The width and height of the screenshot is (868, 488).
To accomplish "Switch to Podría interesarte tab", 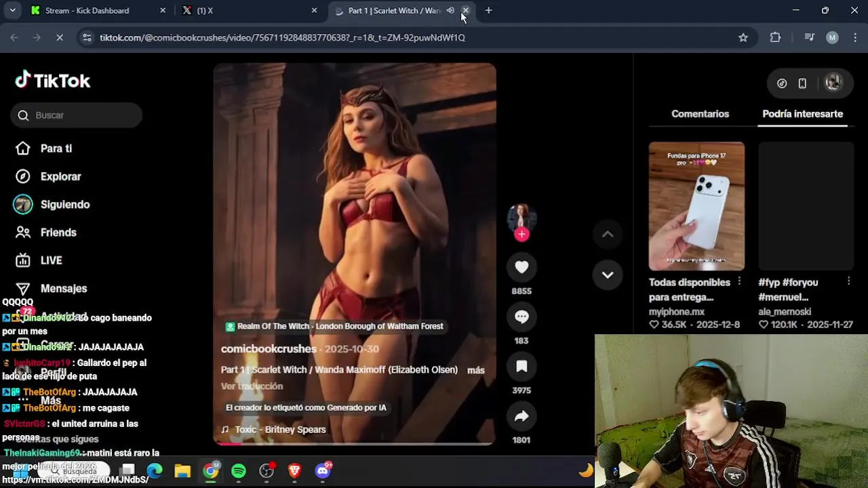I will pyautogui.click(x=802, y=114).
